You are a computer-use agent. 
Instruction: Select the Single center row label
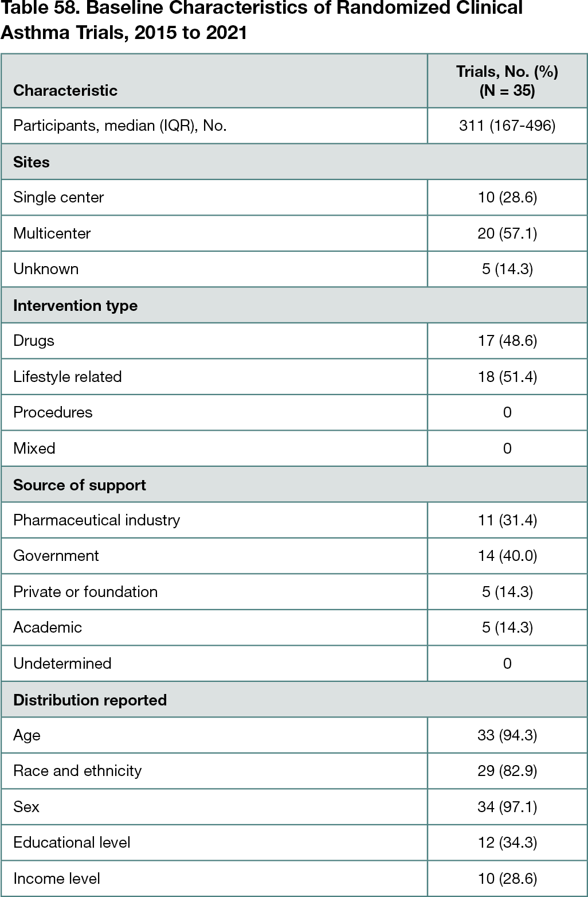click(x=58, y=197)
